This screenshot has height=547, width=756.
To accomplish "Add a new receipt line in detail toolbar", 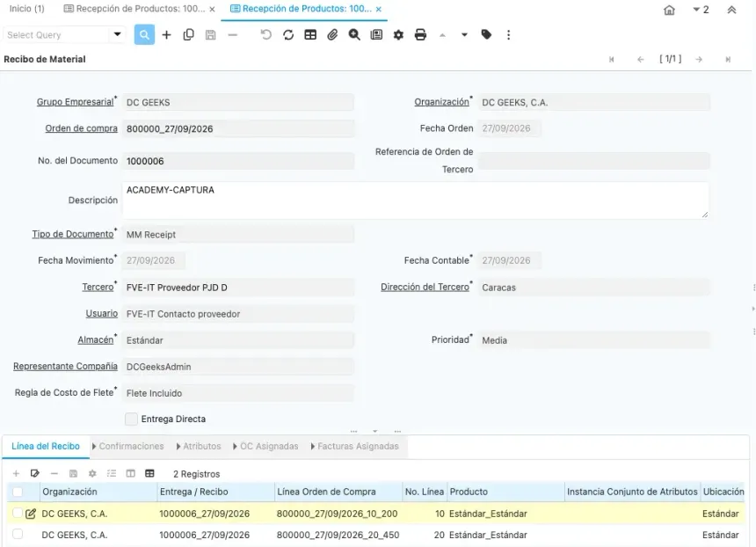I will point(16,474).
